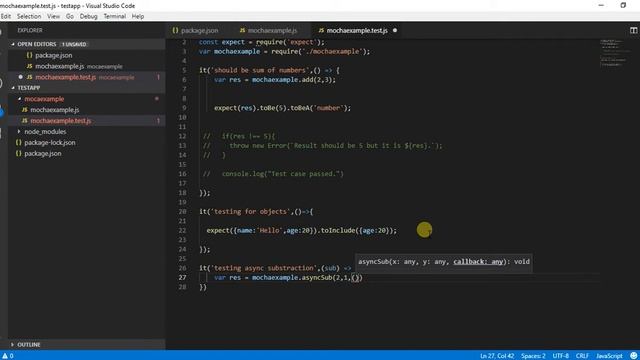Select mochaexample.test.js in Open Editors list
Screen dimensions: 640x360
point(66,77)
